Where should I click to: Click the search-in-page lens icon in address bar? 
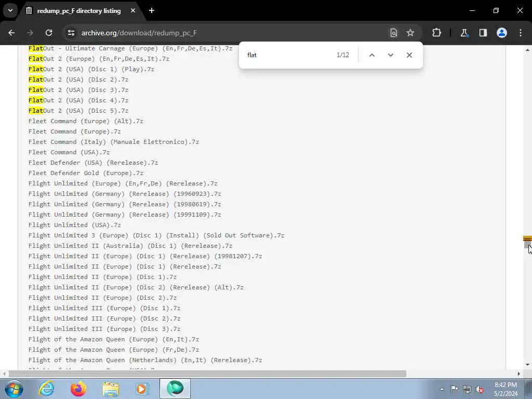[x=394, y=33]
